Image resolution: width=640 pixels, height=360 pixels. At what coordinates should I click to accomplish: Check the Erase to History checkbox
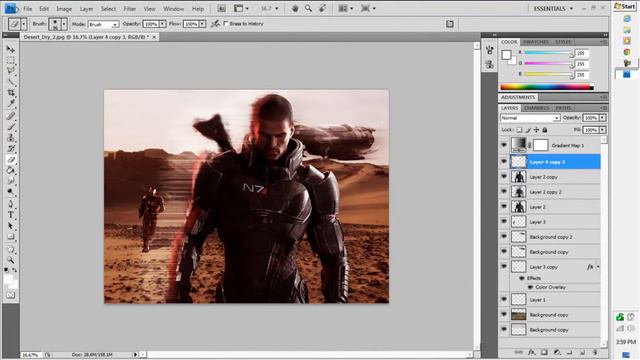pos(226,24)
